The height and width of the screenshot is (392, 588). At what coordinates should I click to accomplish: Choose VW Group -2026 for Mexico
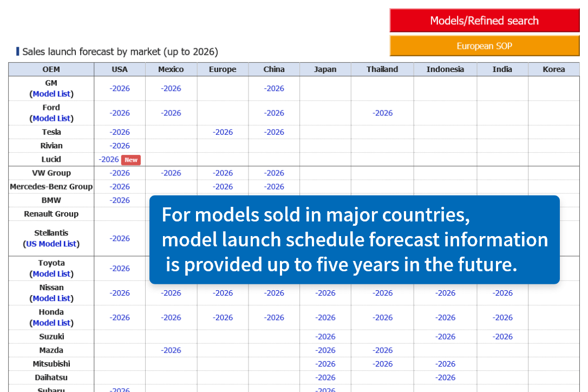coord(171,173)
